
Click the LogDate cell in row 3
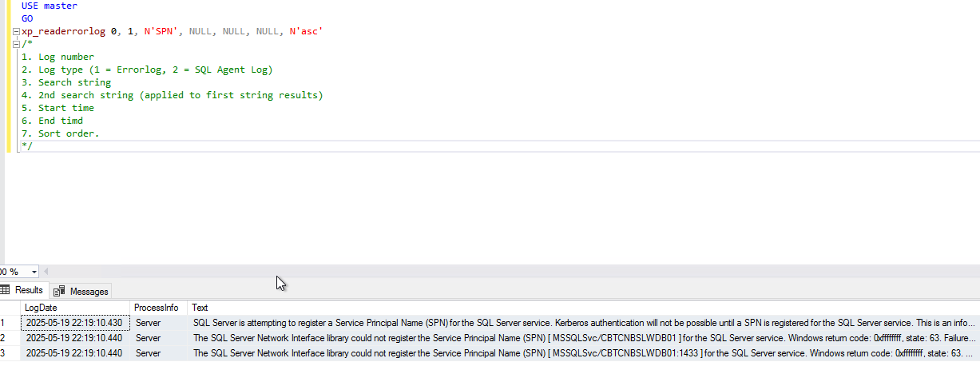[75, 353]
